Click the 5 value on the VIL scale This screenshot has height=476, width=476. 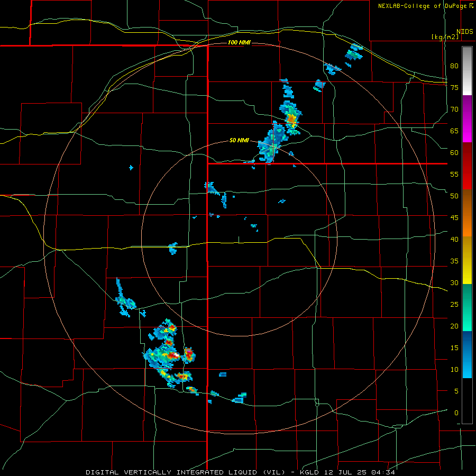456,391
